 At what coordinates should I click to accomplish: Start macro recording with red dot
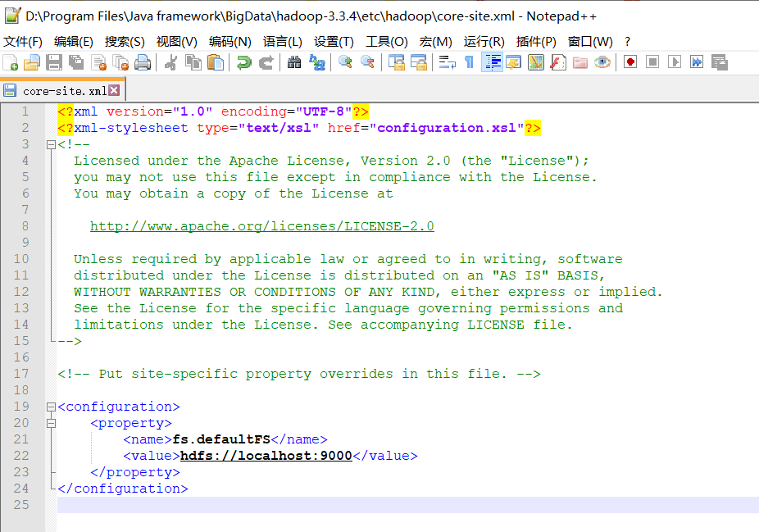point(630,62)
